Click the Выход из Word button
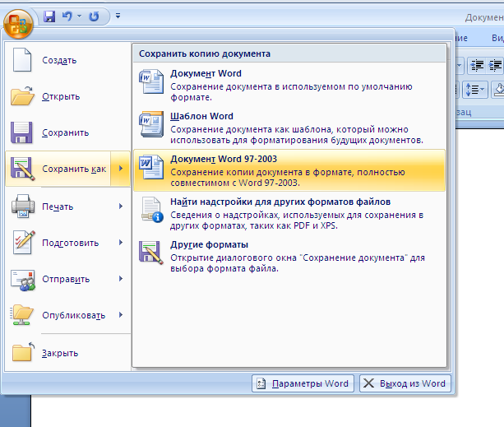504x427 pixels. (x=405, y=383)
